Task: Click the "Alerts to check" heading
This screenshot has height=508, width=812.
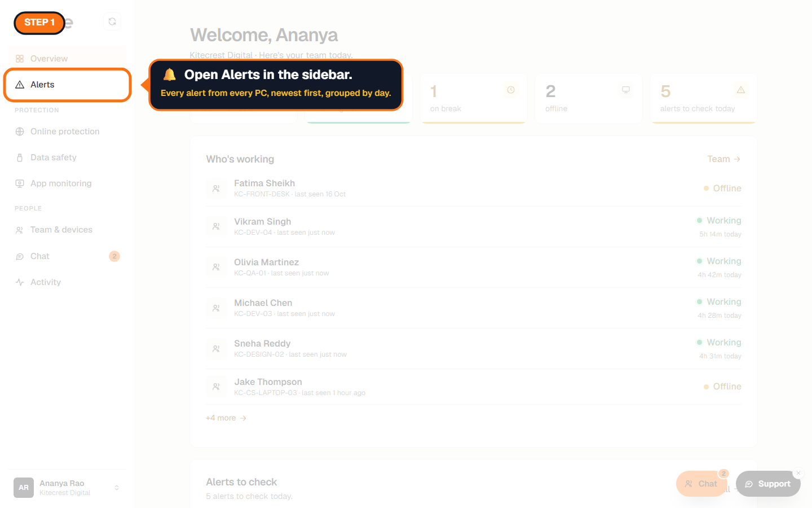Action: coord(241,482)
